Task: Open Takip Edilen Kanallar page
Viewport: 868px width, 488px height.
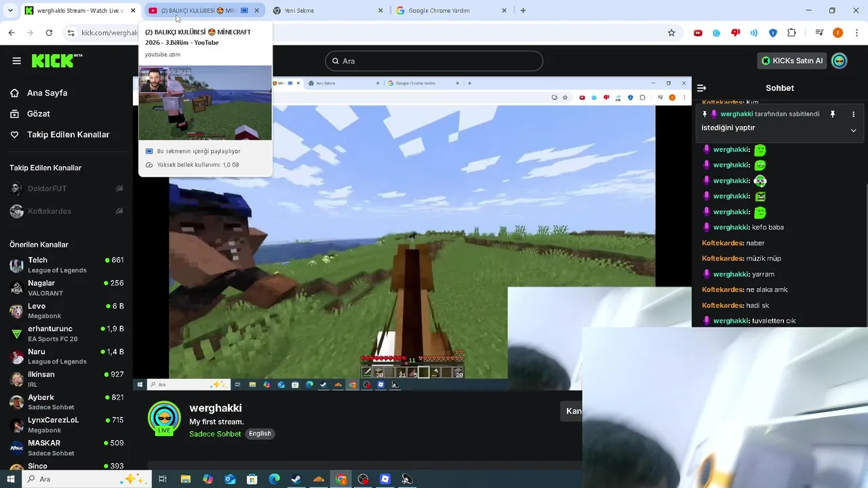Action: coord(68,135)
